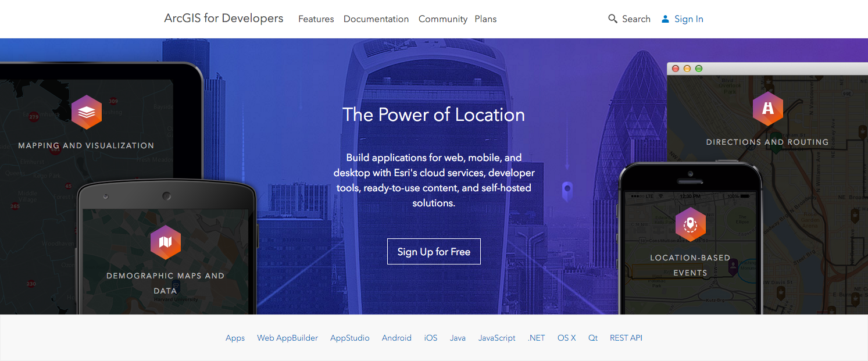
Task: Click the Sign Up for Free button
Action: pos(434,251)
